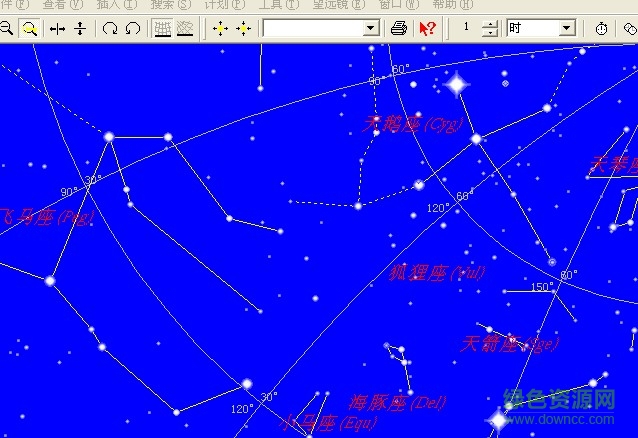Activate the context help arrow icon
Screen dimensions: 638x438
427,28
